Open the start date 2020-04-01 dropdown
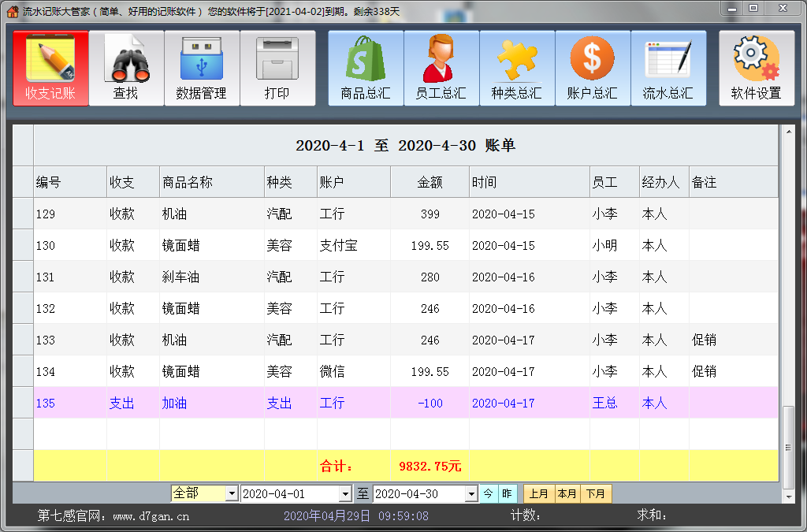The height and width of the screenshot is (532, 807). point(344,493)
